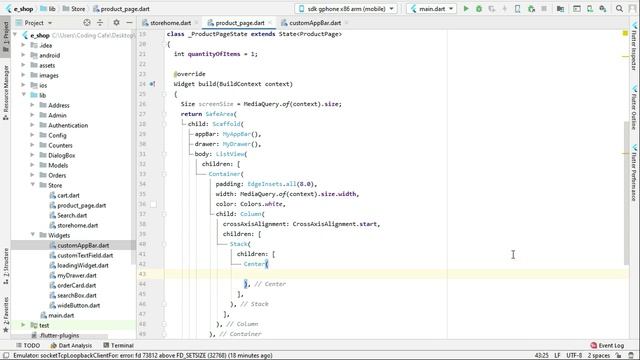
Task: Expand the Admin folder
Action: tap(33, 115)
